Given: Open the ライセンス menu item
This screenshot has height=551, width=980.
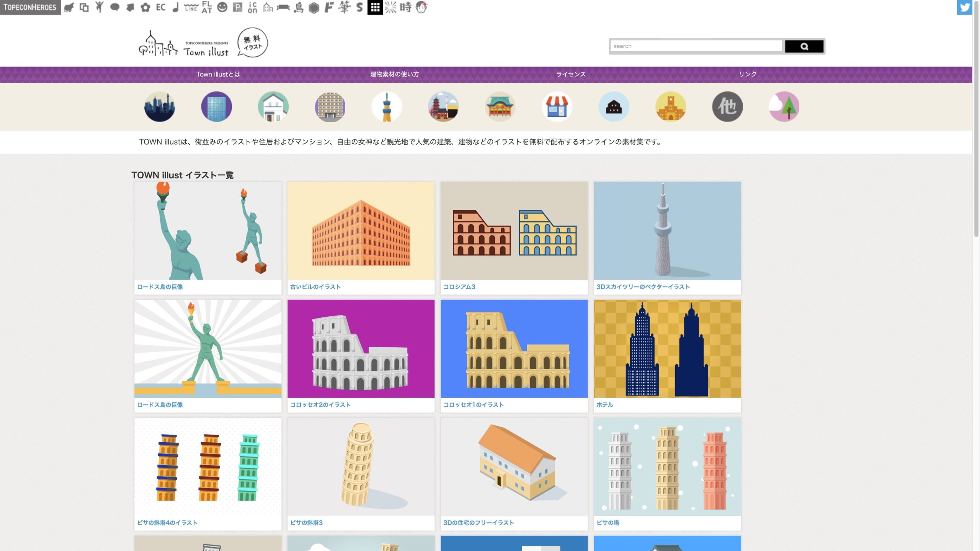Looking at the screenshot, I should pyautogui.click(x=571, y=74).
